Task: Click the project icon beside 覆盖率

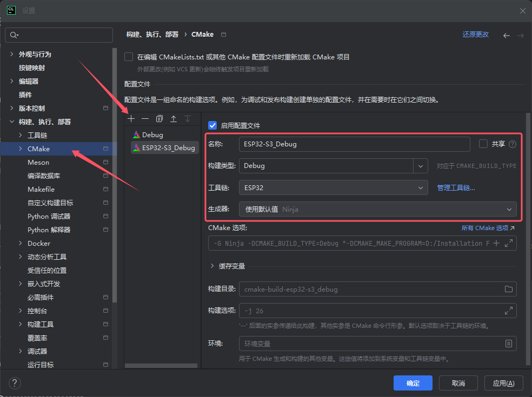Action: [105, 338]
